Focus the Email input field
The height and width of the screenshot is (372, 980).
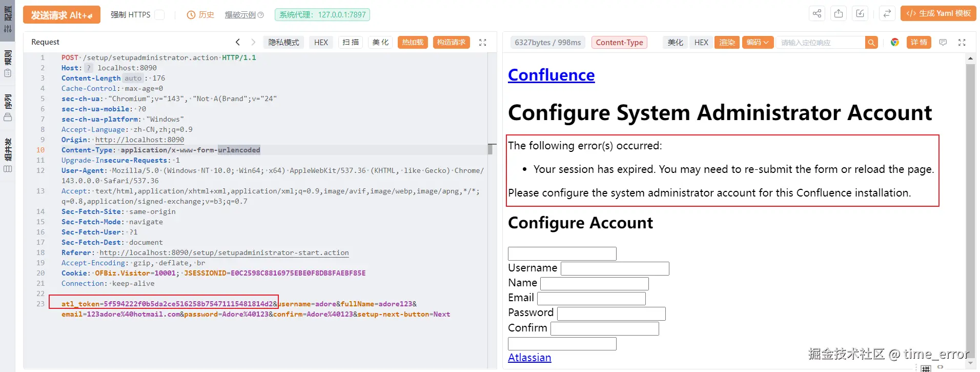click(591, 298)
